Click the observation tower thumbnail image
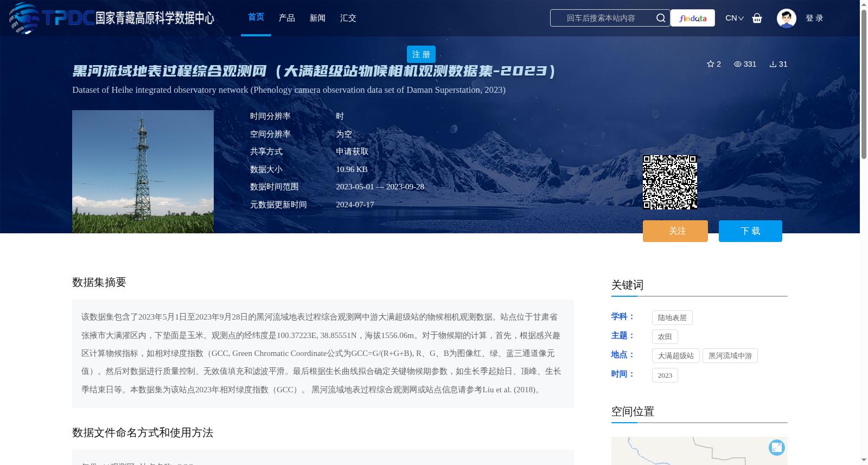 click(143, 171)
